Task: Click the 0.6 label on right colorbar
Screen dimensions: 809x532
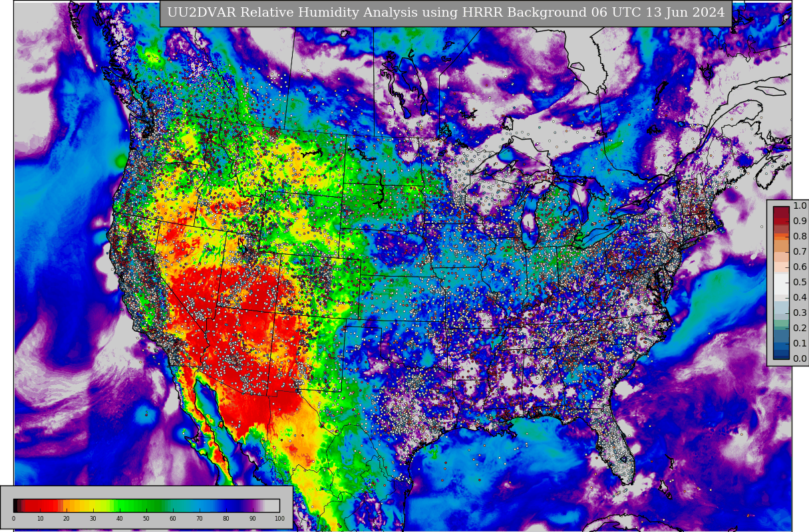Action: pos(800,267)
